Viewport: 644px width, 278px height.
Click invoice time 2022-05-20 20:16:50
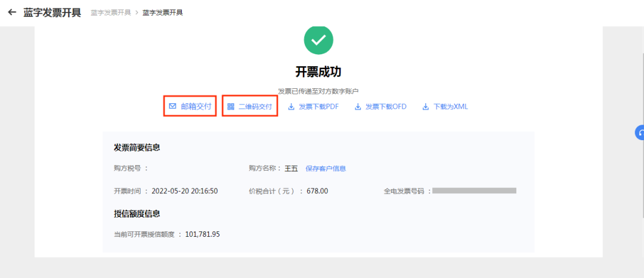click(x=184, y=191)
